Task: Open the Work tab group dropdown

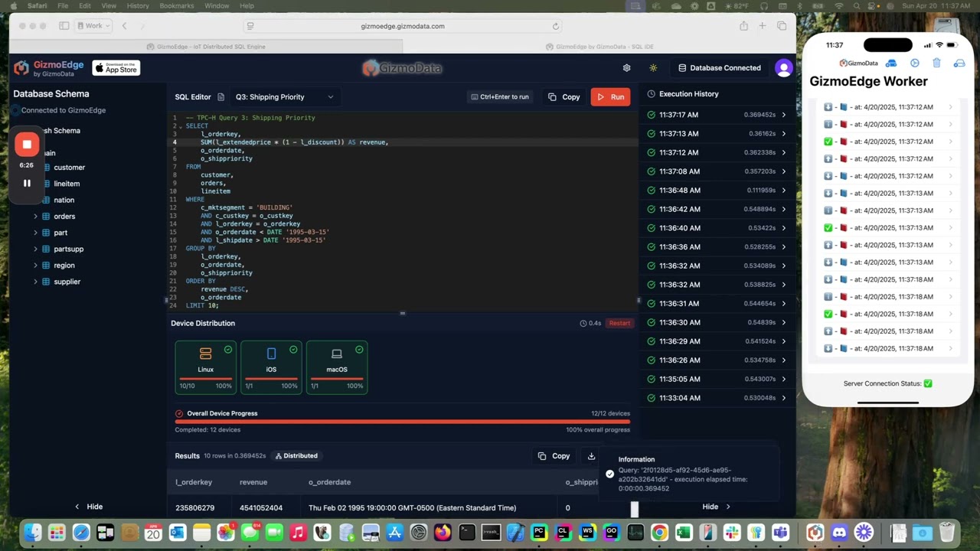Action: point(93,26)
